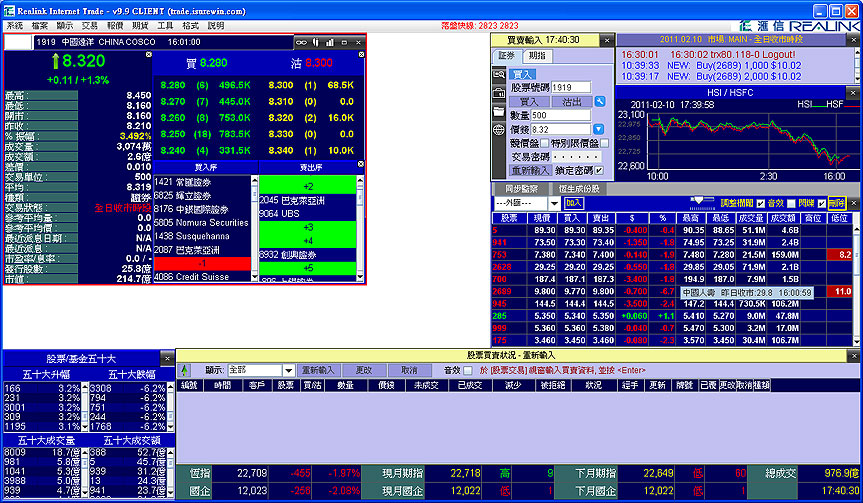Click the 股票號碼 input showing 1919
This screenshot has width=863, height=503.
pyautogui.click(x=570, y=88)
